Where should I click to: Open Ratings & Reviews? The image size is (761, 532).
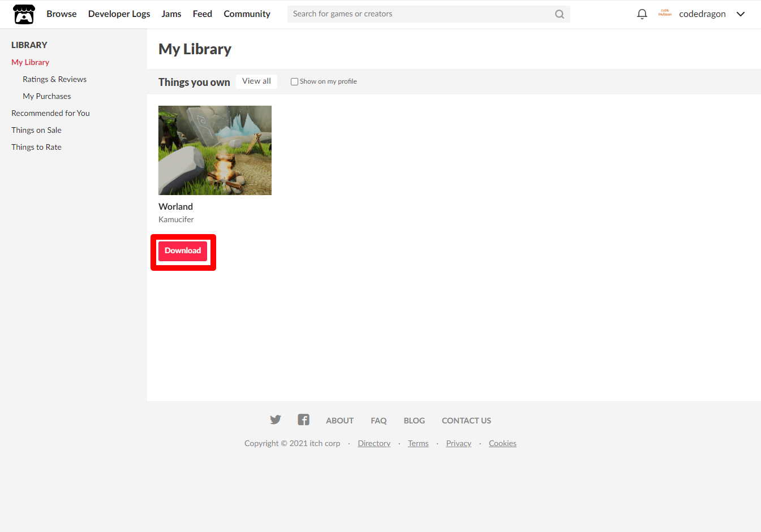tap(55, 79)
